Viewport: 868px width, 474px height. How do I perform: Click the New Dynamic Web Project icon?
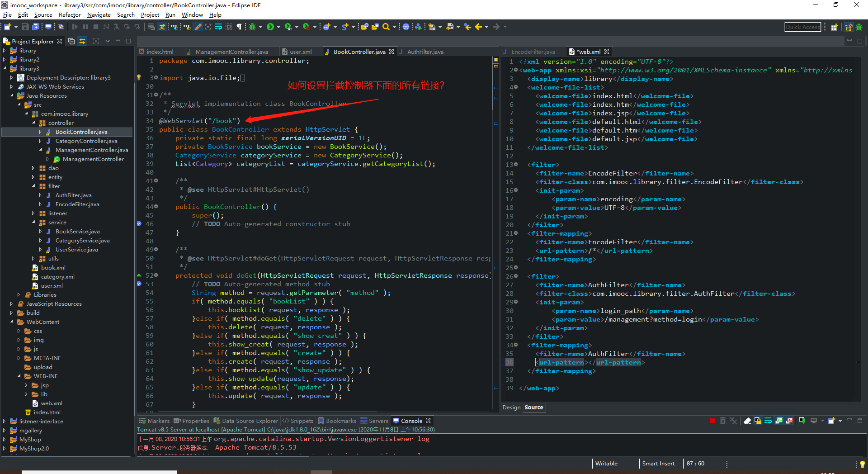coord(326,27)
